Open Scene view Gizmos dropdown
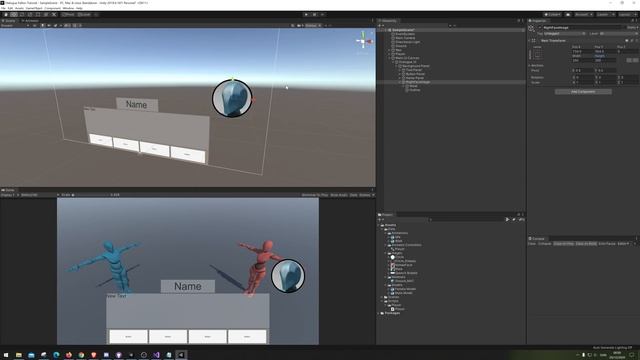This screenshot has width=640, height=360. coord(313,25)
